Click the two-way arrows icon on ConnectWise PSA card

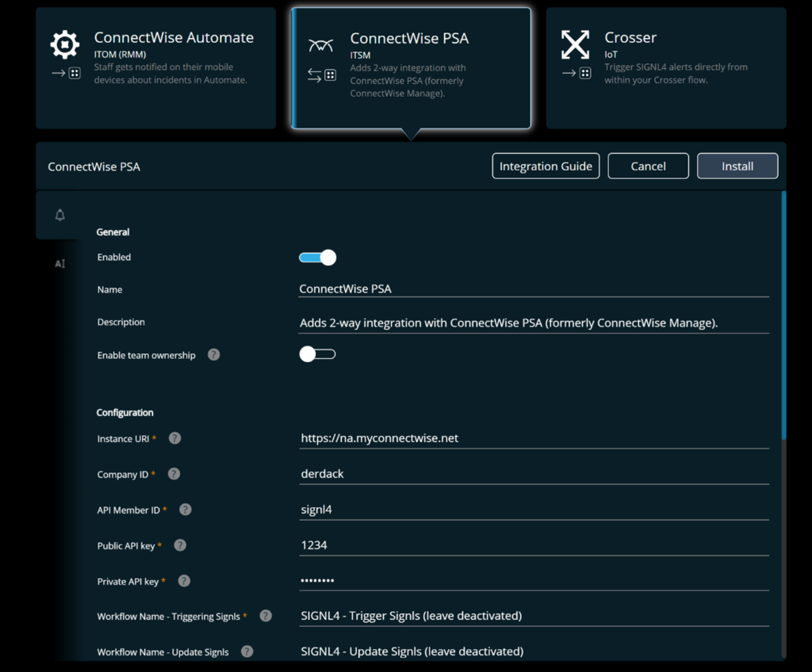(x=322, y=75)
